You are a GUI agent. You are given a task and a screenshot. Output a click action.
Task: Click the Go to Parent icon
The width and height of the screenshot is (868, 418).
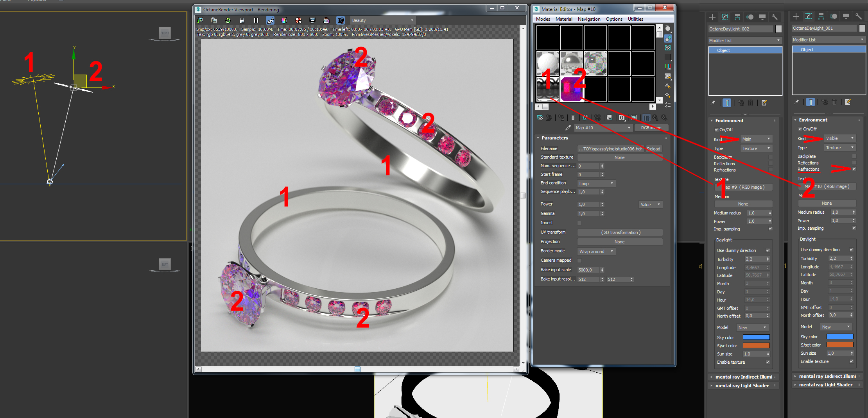655,118
